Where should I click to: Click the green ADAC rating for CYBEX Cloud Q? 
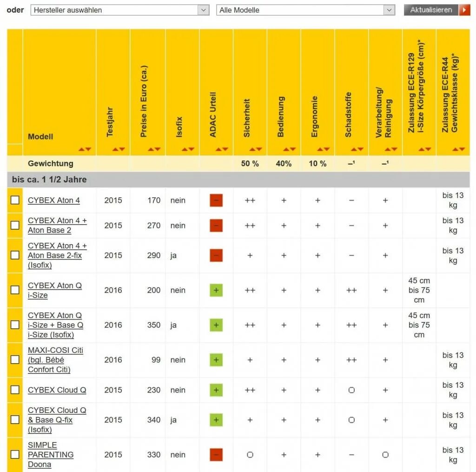click(x=216, y=390)
